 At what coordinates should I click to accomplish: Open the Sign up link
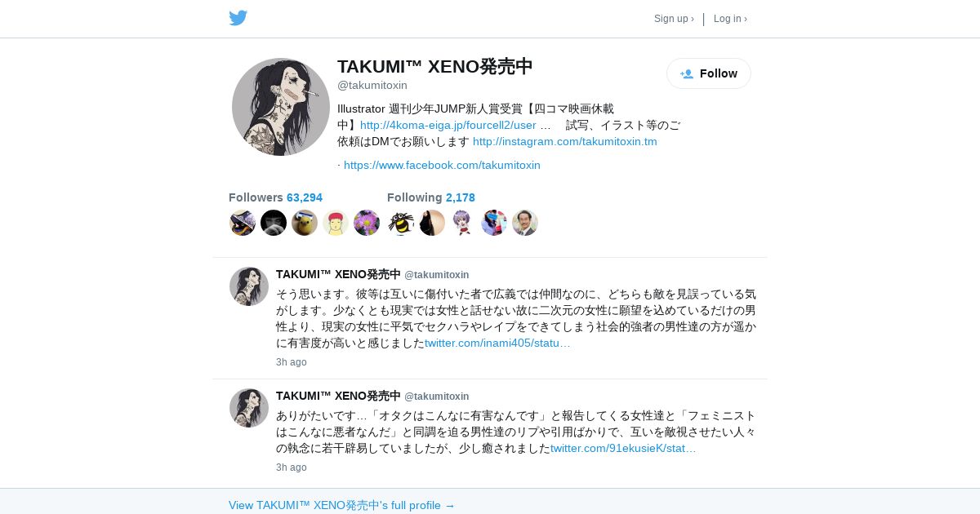coord(674,19)
